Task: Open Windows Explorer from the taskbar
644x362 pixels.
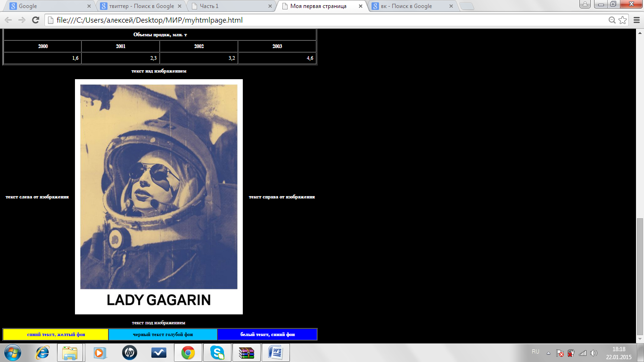Action: [71, 353]
